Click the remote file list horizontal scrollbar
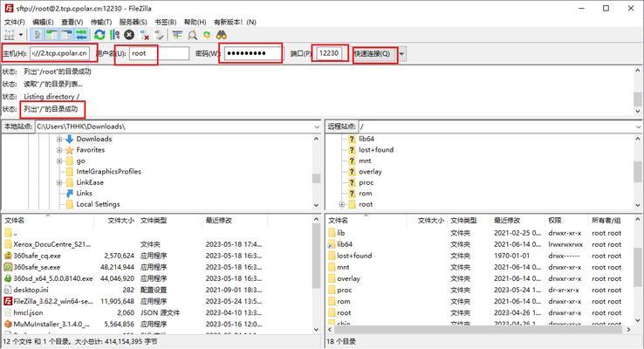 pyautogui.click(x=480, y=330)
